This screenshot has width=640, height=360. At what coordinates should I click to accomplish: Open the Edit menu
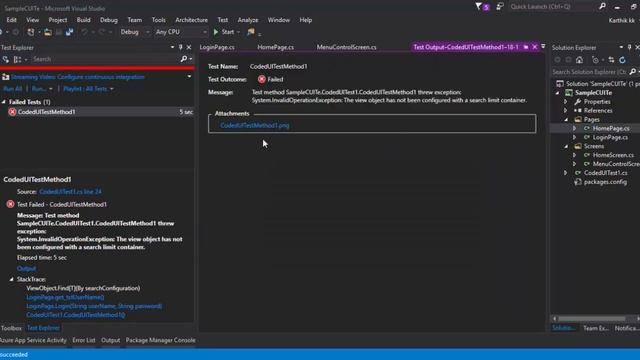(11, 20)
